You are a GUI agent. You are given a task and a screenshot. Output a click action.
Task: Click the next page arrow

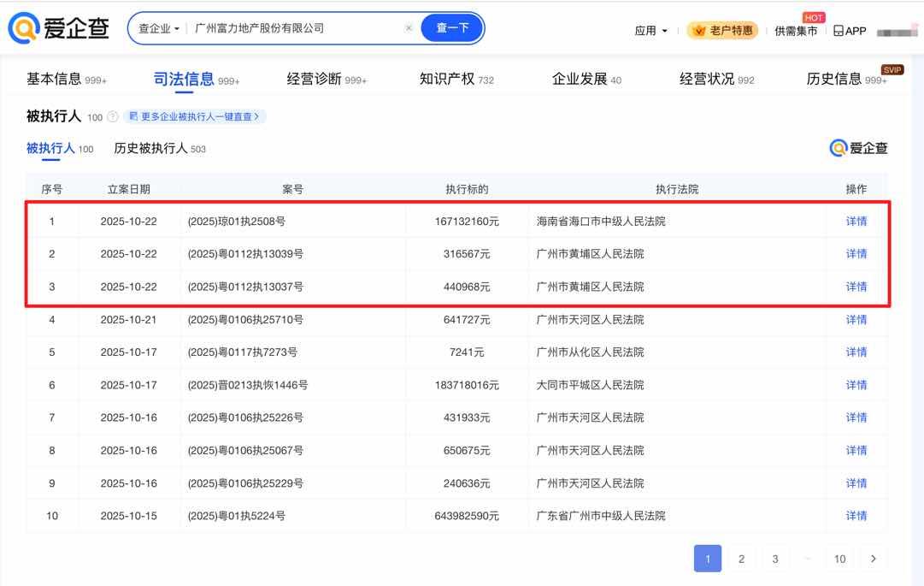[874, 559]
